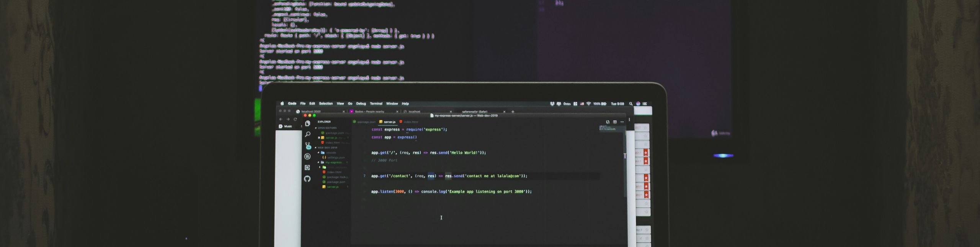Open the Help menu
This screenshot has height=247, width=980.
(x=405, y=104)
